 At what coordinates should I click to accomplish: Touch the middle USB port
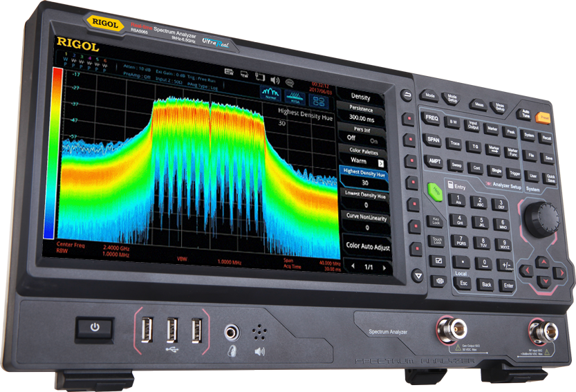172,330
